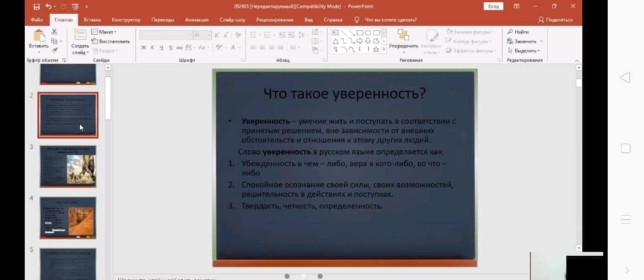The width and height of the screenshot is (644, 280).
Task: Click the Вход sign-in button
Action: tap(493, 6)
